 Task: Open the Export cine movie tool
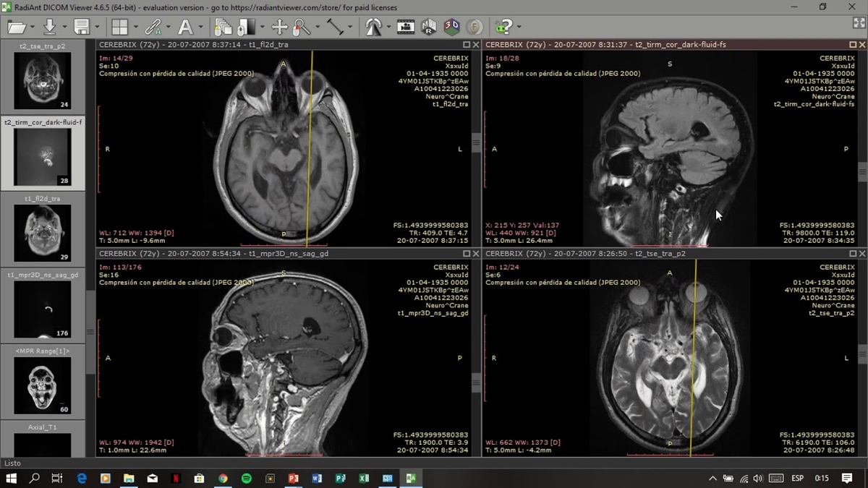406,27
